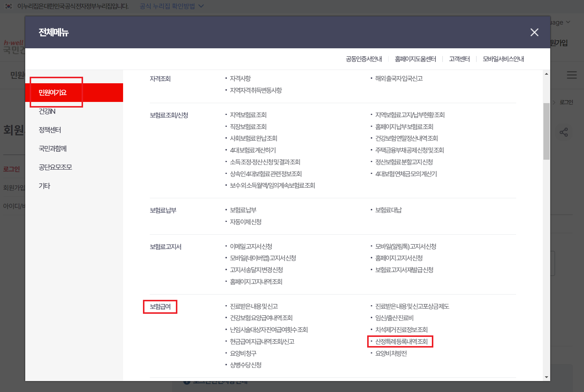Click 모바일서비스안내 link

(503, 59)
